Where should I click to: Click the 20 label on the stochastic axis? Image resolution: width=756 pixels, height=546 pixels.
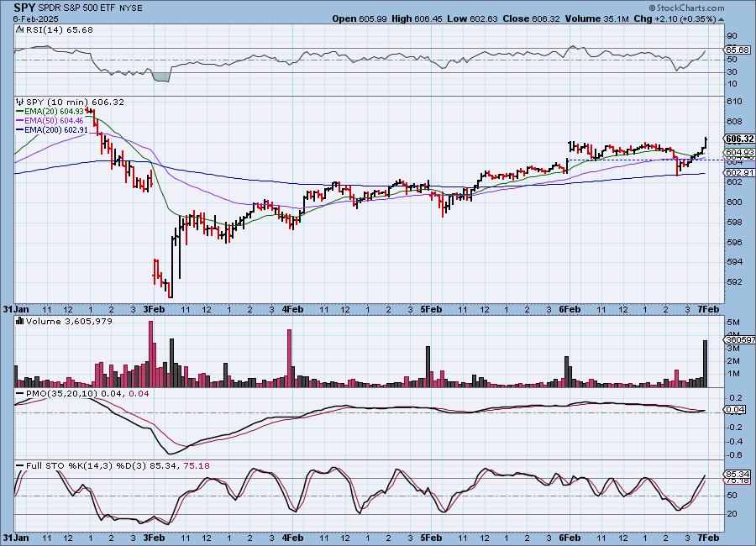coord(732,514)
